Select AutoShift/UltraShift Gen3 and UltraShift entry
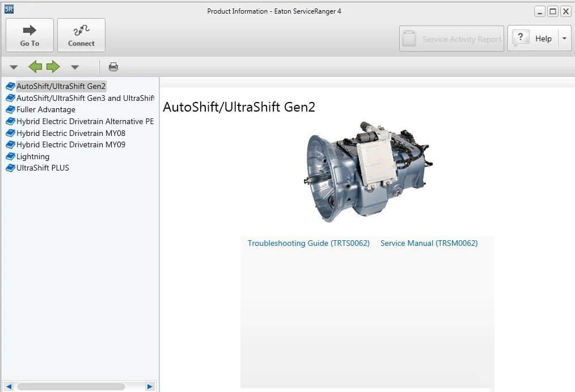 point(86,98)
